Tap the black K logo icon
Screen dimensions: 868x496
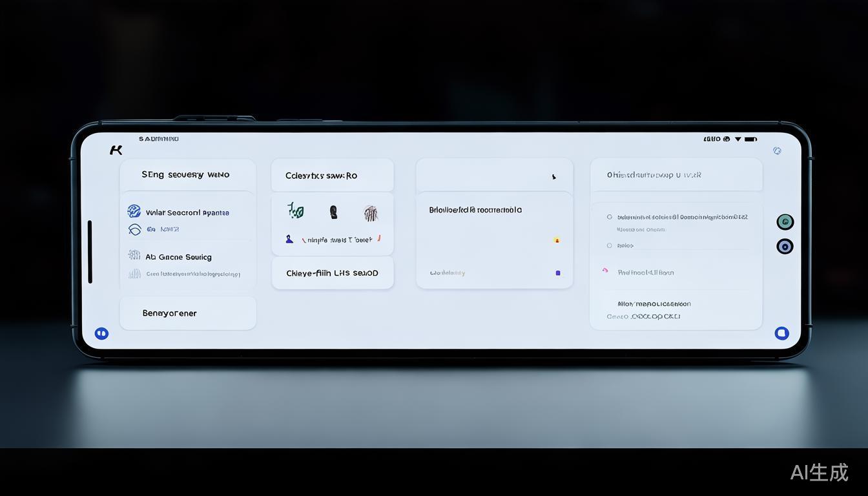point(116,150)
